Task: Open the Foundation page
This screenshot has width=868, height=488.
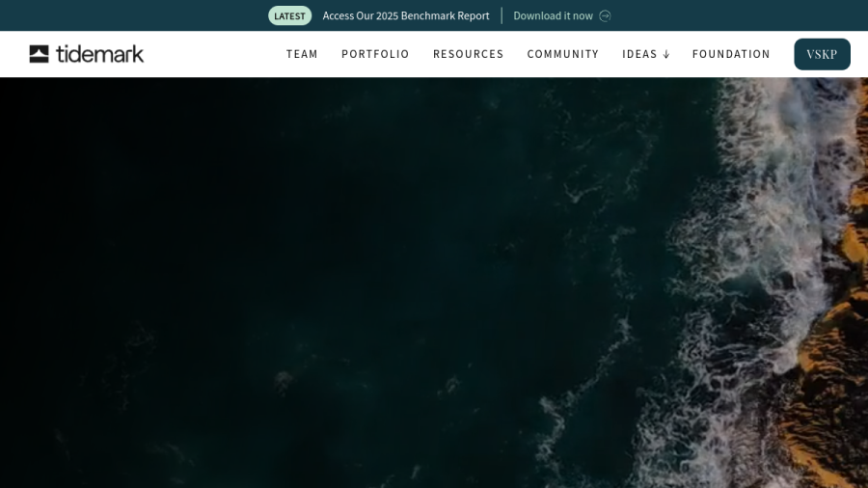Action: pyautogui.click(x=731, y=54)
